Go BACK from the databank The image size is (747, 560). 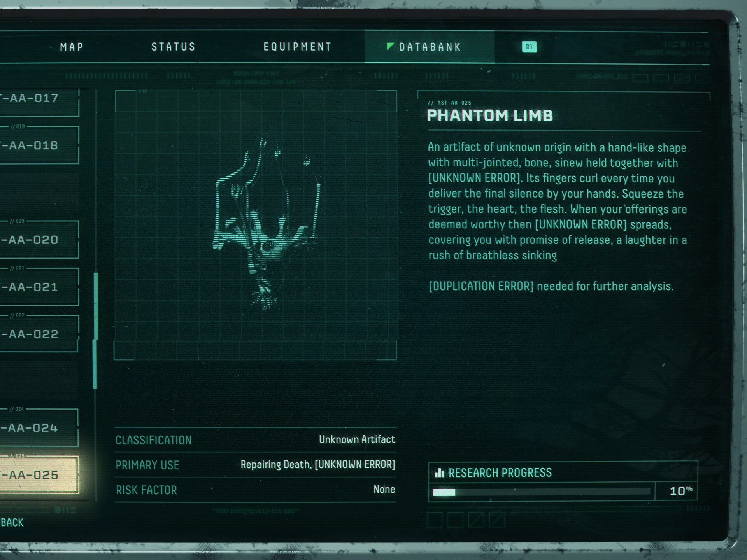coord(12,523)
